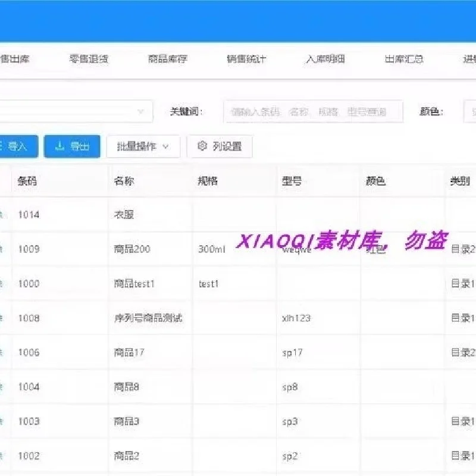Click the row icon beside the 衣服 item
Viewport: 476px width, 476px height.
click(x=2, y=215)
